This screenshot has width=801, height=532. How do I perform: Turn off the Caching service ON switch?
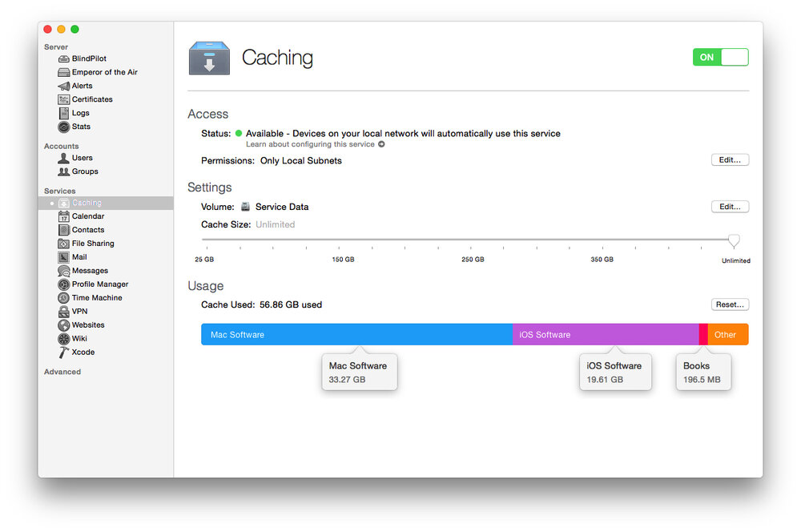pos(720,57)
